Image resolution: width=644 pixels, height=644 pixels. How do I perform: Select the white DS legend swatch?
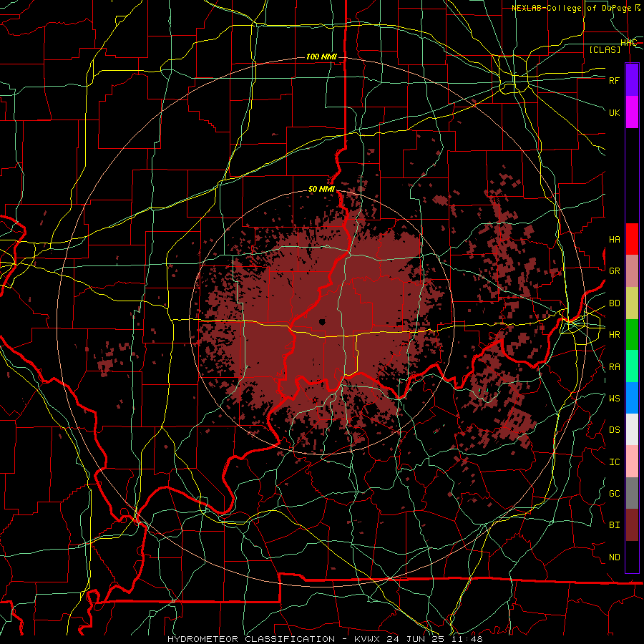[632, 429]
